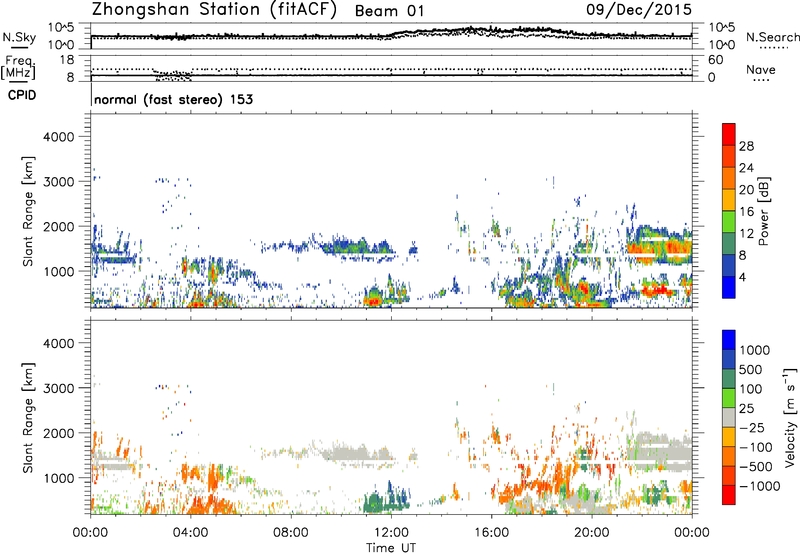Select the "Freq. [MHz]" axis label
Image resolution: width=800 pixels, height=554 pixels.
(19, 68)
